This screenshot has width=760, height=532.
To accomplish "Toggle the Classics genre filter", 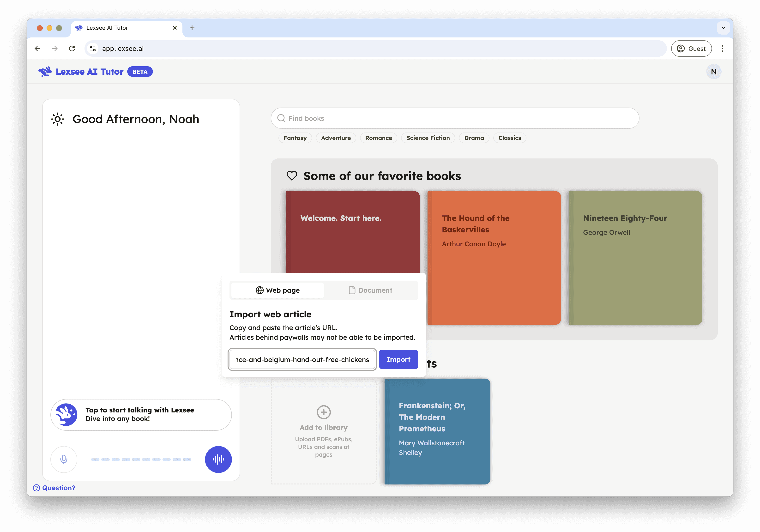I will [509, 138].
